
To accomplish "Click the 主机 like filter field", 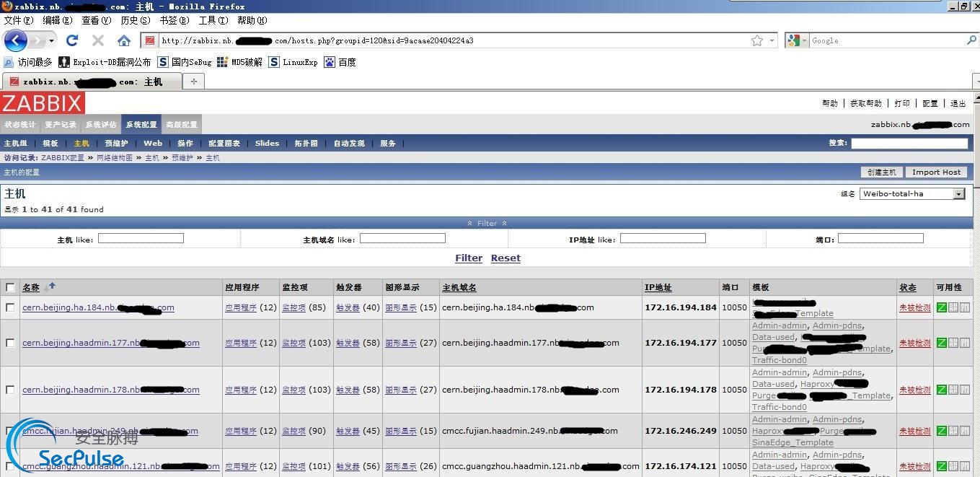I will [141, 238].
